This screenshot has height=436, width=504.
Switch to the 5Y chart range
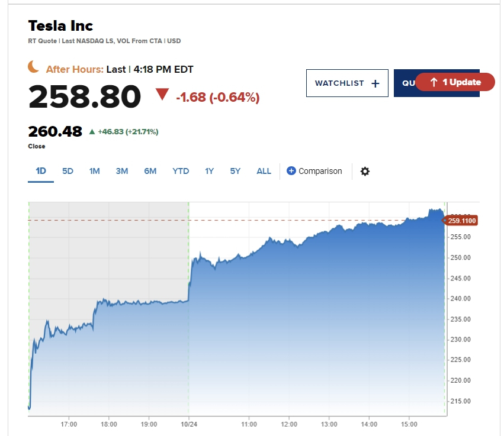(235, 171)
